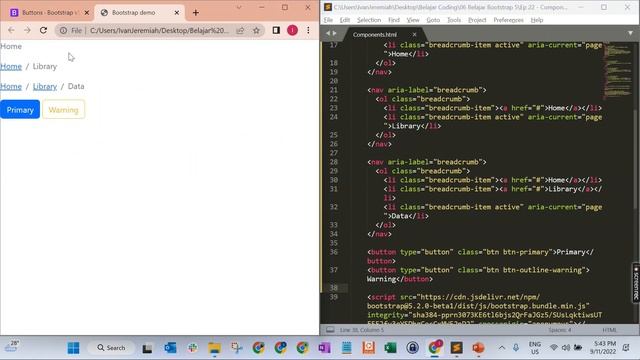Open the File menu in Sublime Text
The width and height of the screenshot is (640, 360).
click(x=328, y=20)
